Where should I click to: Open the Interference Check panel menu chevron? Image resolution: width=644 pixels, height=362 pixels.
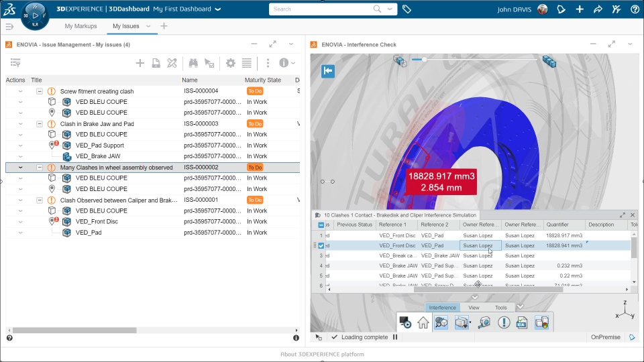[630, 44]
